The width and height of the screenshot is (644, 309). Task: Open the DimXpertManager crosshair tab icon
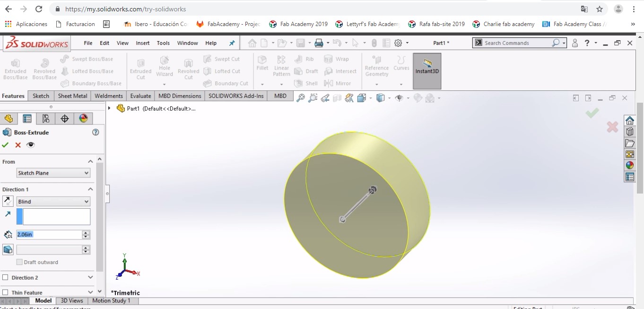point(65,118)
